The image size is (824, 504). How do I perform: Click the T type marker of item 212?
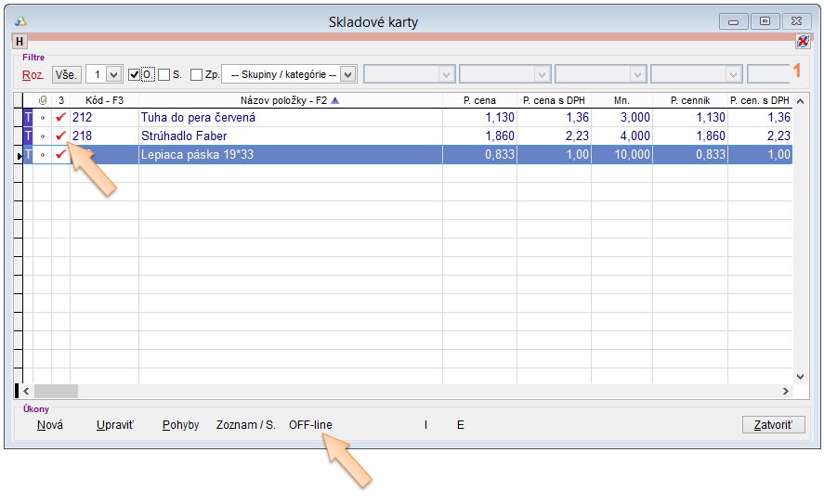[x=28, y=118]
